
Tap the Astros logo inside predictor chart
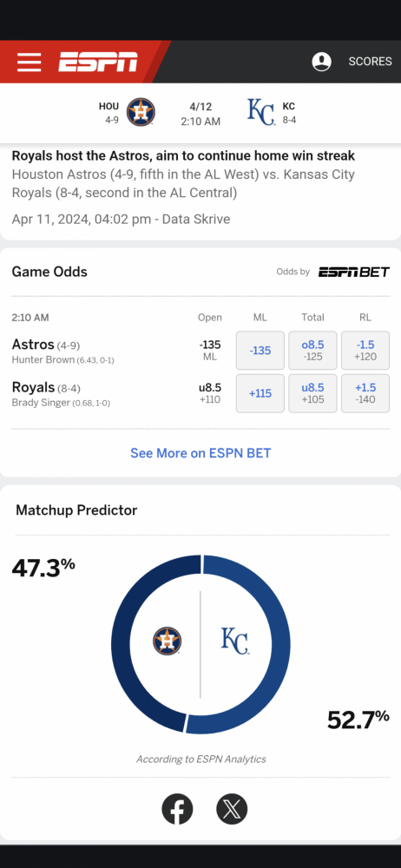(167, 641)
